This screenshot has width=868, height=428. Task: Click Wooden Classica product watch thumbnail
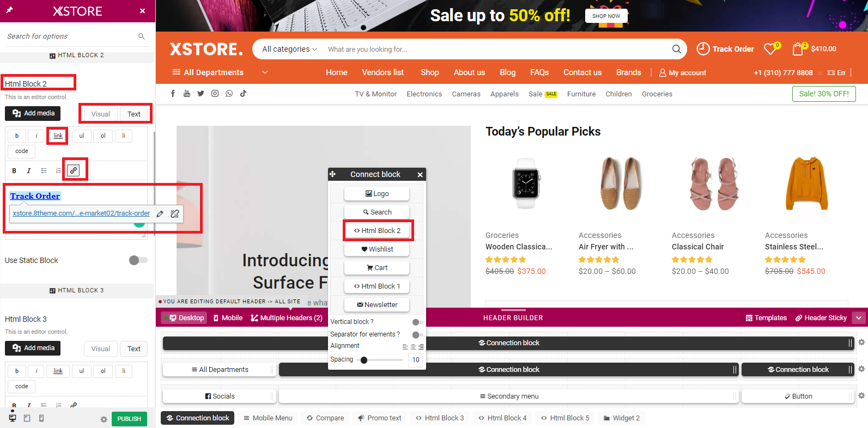(526, 184)
